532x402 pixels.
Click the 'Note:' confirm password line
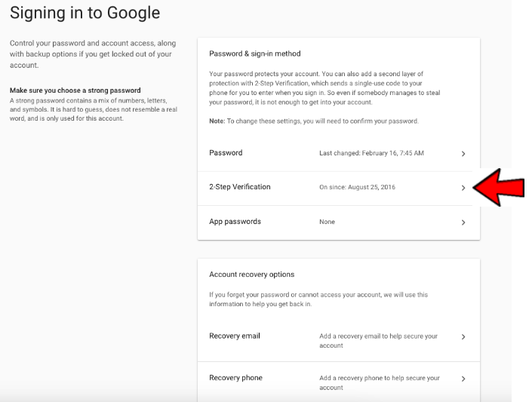pos(314,121)
